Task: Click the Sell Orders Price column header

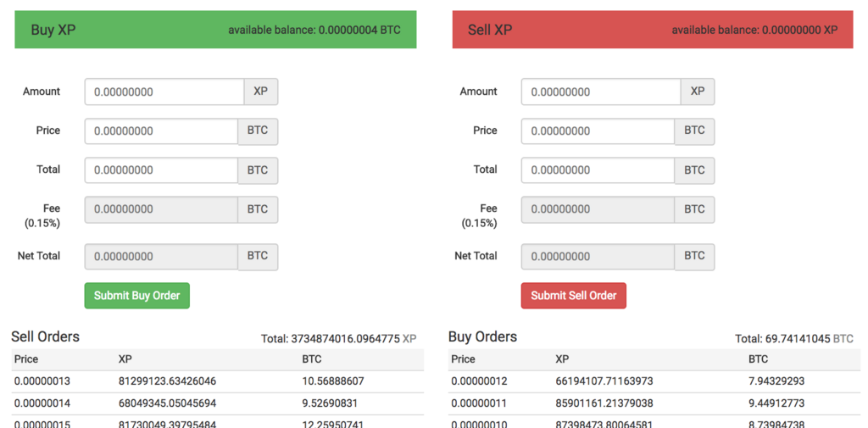Action: click(x=26, y=359)
